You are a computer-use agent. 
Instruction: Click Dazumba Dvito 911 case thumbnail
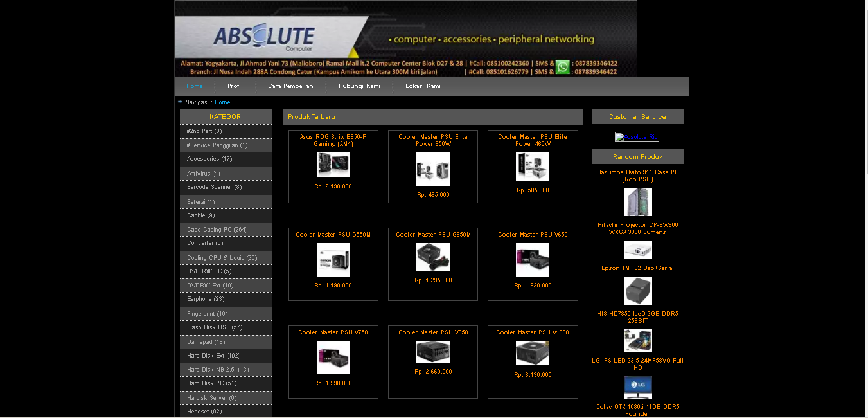pyautogui.click(x=638, y=202)
